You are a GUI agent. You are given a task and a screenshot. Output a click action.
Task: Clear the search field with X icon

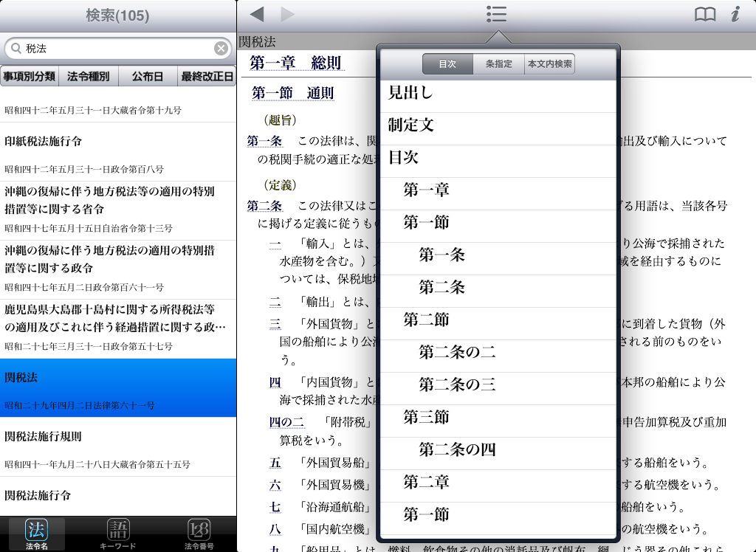pos(221,49)
